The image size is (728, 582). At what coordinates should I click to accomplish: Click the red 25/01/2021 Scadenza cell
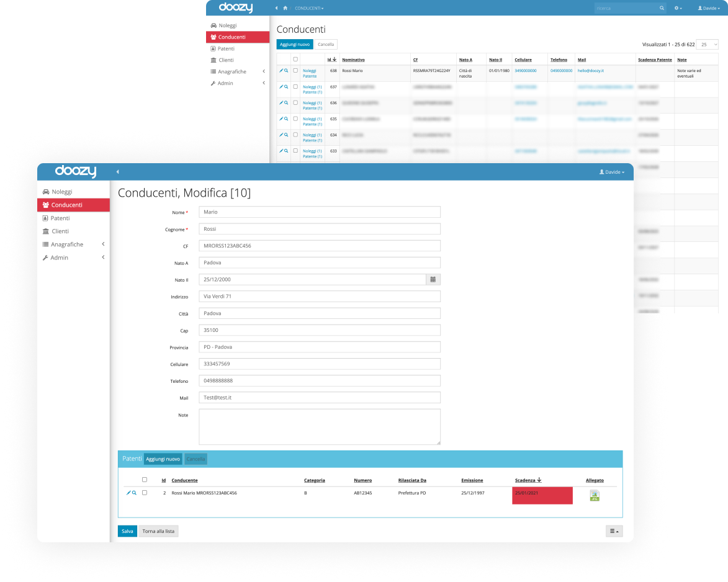point(542,495)
